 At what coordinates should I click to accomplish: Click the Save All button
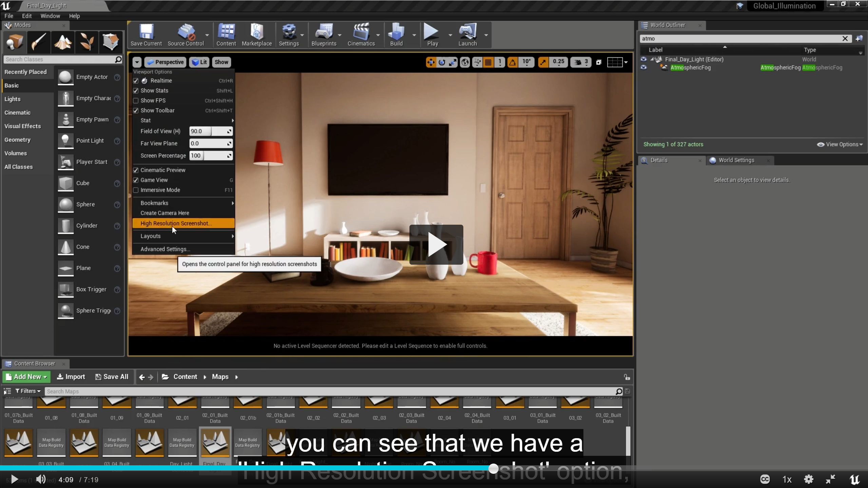click(112, 377)
